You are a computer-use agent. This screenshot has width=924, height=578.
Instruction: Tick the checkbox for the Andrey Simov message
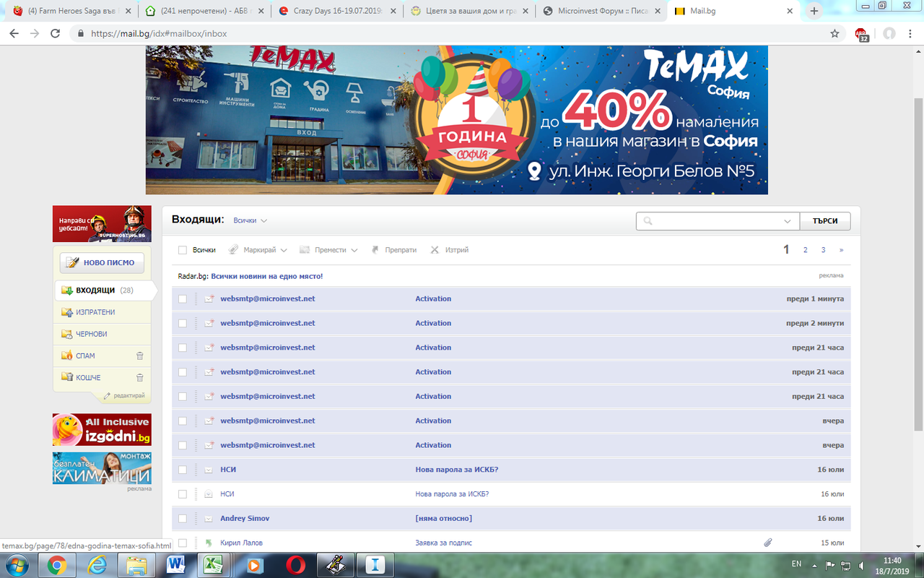pos(183,519)
